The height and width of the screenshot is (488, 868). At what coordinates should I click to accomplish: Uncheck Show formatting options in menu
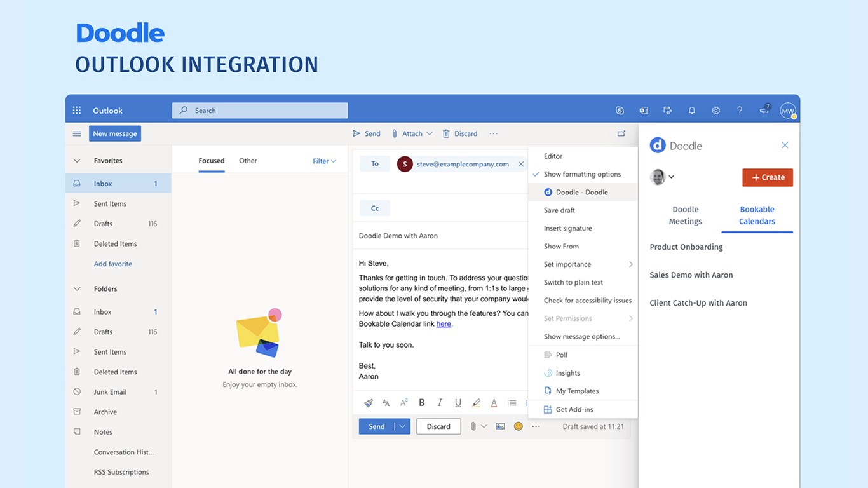tap(582, 174)
